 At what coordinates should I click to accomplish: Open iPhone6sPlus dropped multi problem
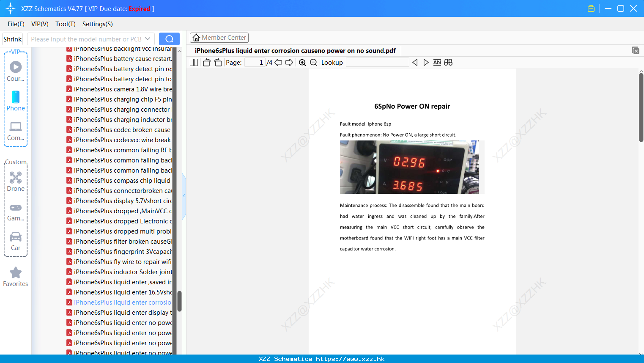pyautogui.click(x=119, y=231)
